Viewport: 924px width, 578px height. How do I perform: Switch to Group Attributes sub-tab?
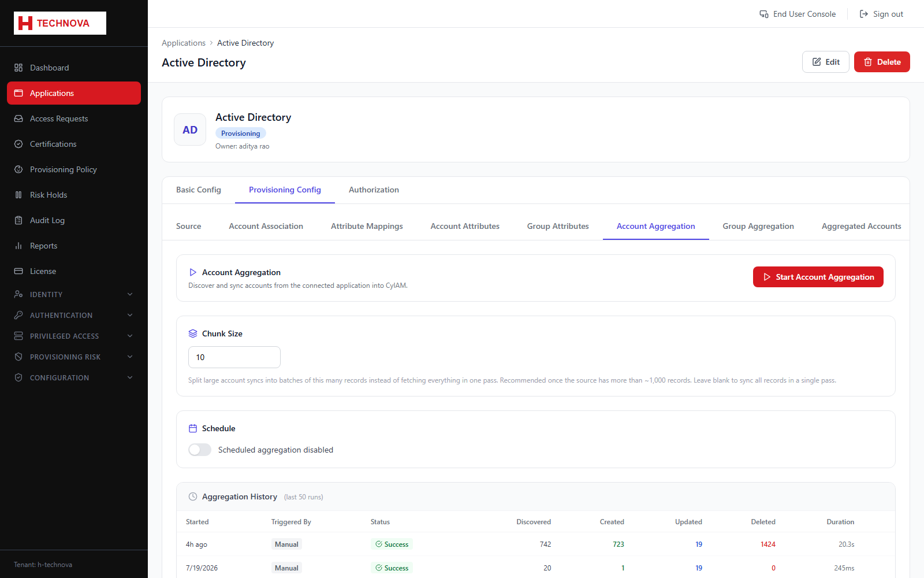pos(558,226)
